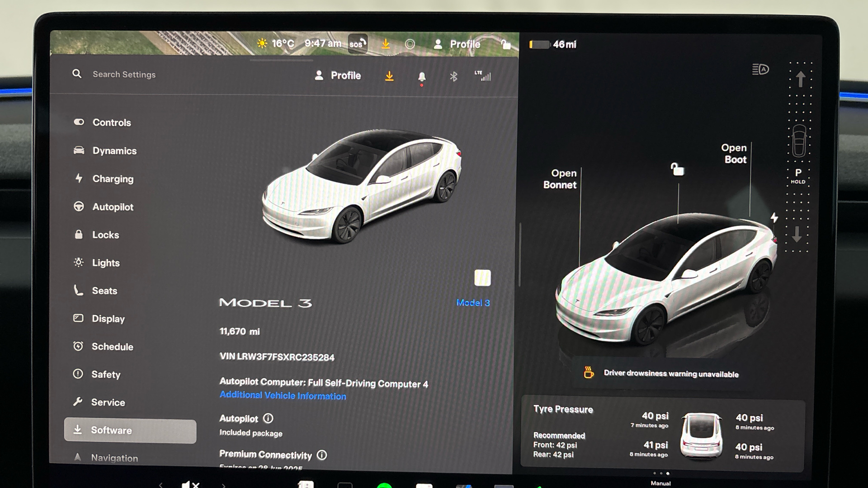Open Bluetooth settings icon
Screen dimensions: 868x488
(453, 76)
